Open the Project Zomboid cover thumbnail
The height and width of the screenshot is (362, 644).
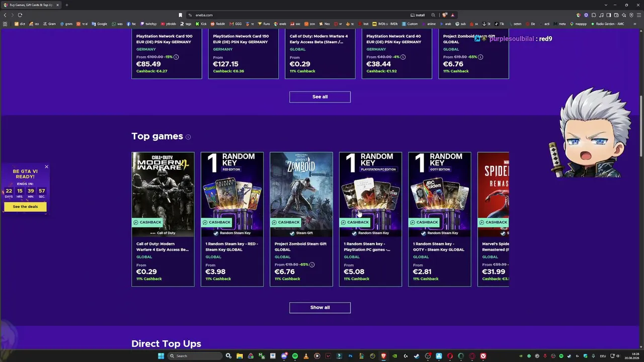[x=301, y=194]
